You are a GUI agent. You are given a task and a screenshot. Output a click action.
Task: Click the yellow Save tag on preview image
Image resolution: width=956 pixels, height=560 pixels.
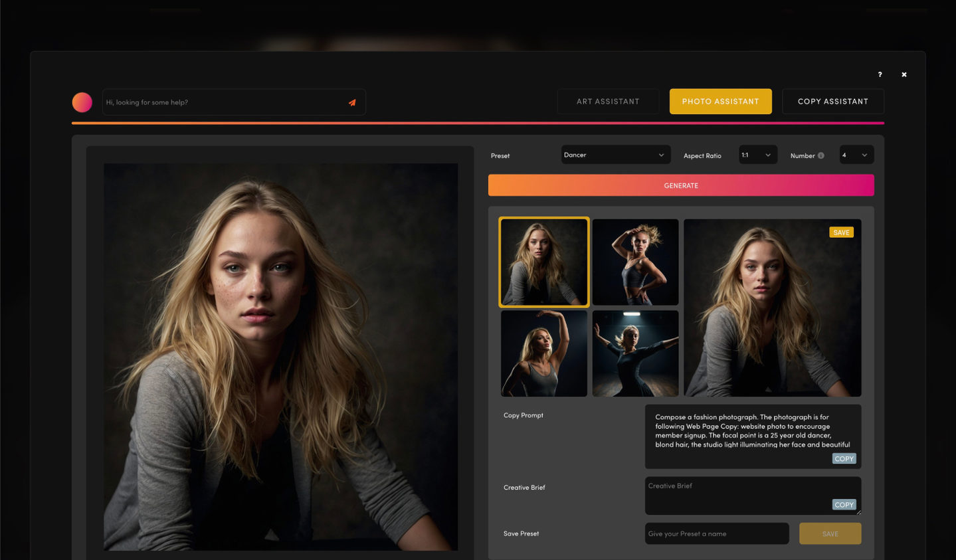tap(841, 233)
